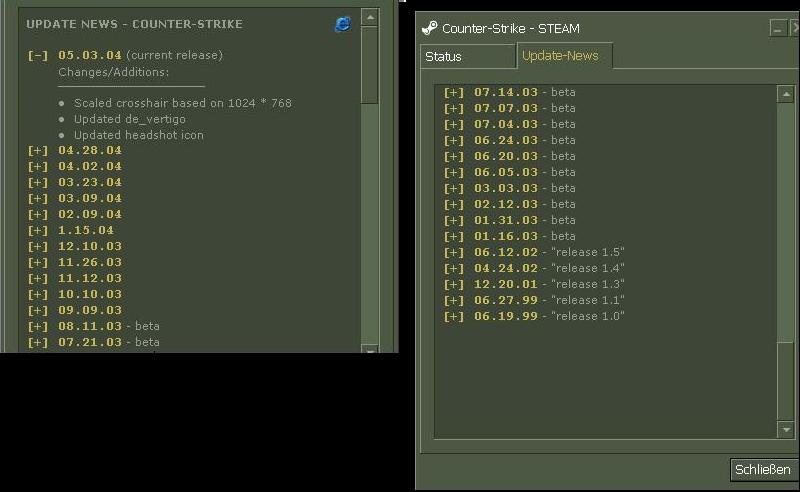This screenshot has height=492, width=800.
Task: Select the Update-News tab
Action: coord(560,56)
